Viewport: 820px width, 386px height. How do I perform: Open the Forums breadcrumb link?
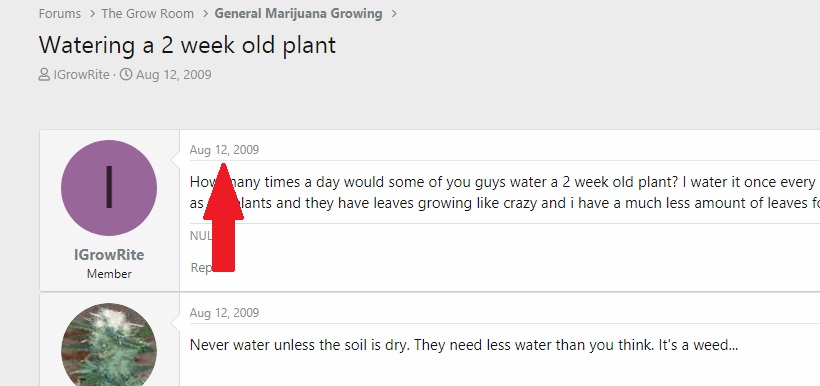tap(60, 14)
